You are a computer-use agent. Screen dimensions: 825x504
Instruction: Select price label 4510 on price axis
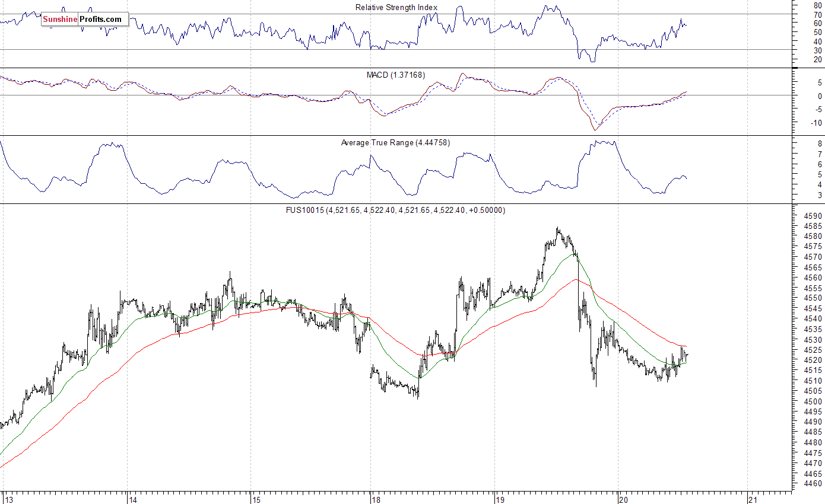814,381
